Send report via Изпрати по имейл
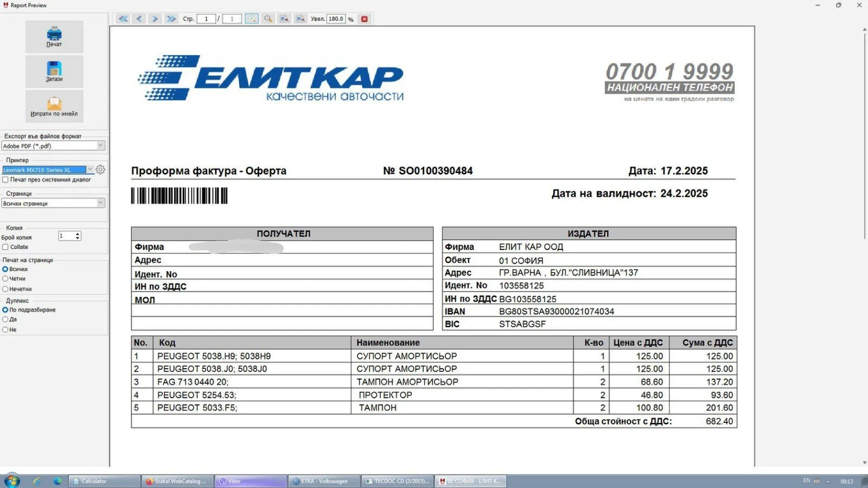Viewport: 868px width, 488px height. (x=54, y=106)
